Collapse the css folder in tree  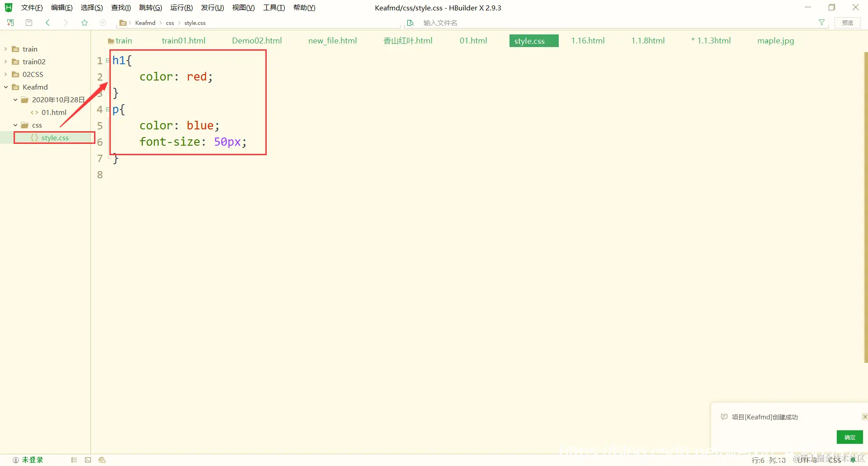click(x=15, y=125)
